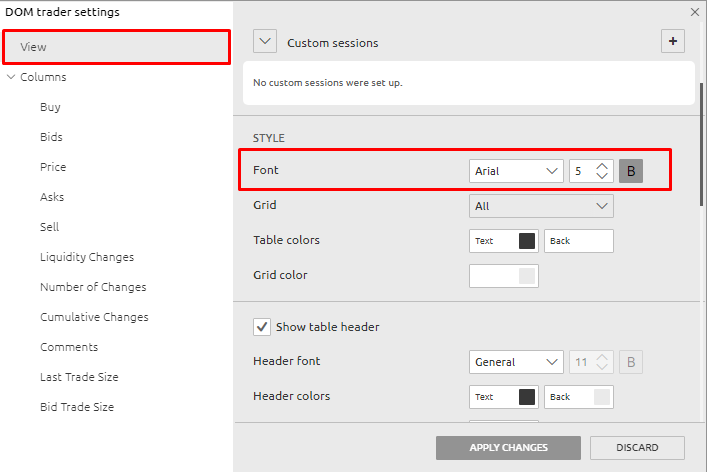Decrease font size with the down arrow
Image resolution: width=707 pixels, height=472 pixels.
point(602,177)
